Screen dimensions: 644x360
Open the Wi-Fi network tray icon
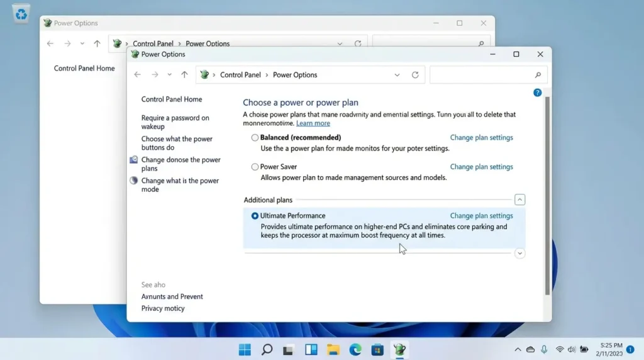(x=559, y=350)
